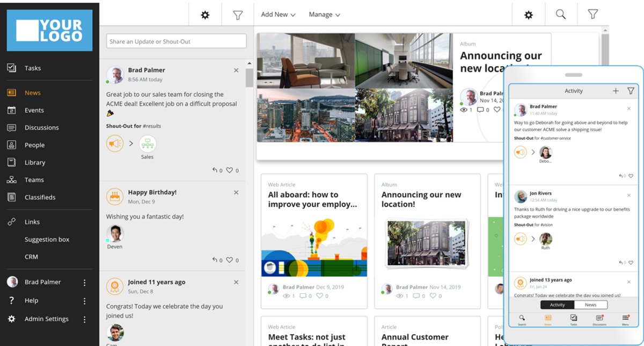Open Admin Settings from the sidebar

pyautogui.click(x=47, y=318)
